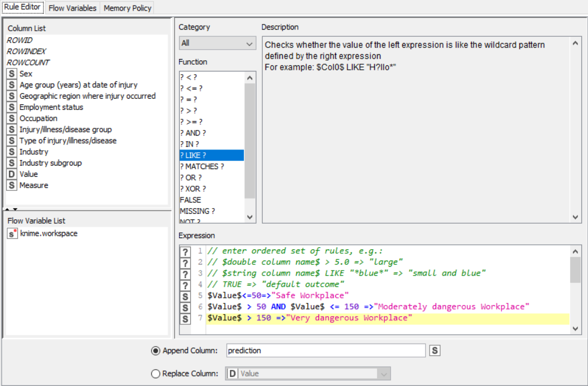
Task: Select the Append Column radio button
Action: (155, 351)
